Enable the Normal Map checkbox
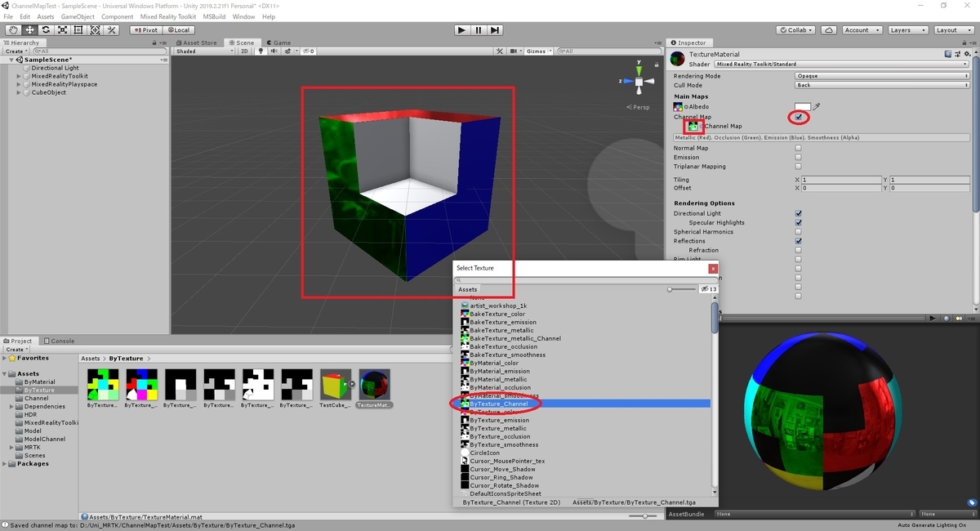Image resolution: width=980 pixels, height=531 pixels. click(798, 148)
